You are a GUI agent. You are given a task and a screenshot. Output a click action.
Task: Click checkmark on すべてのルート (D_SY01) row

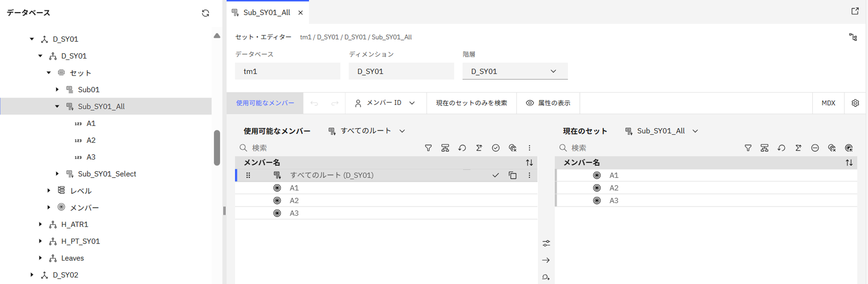click(495, 175)
